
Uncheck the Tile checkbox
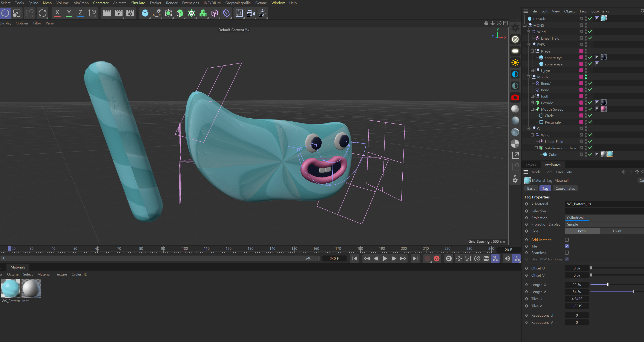click(567, 246)
